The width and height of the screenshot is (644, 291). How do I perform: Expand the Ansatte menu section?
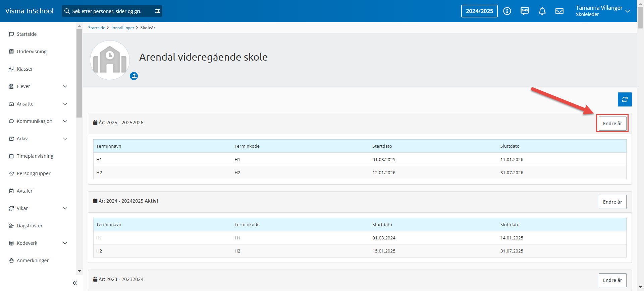coord(65,104)
